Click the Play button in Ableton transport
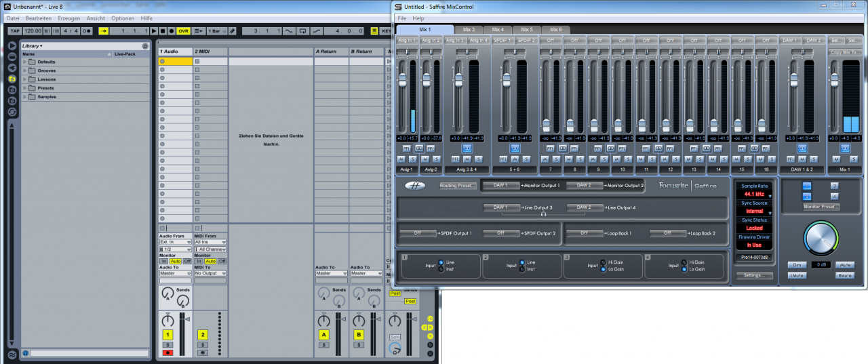 pos(154,31)
